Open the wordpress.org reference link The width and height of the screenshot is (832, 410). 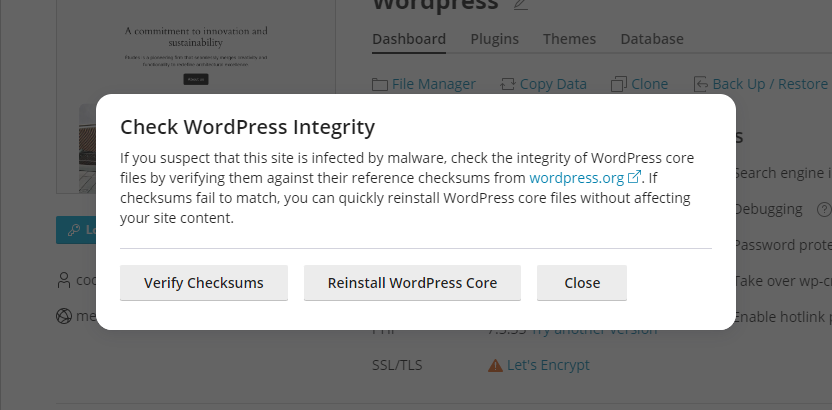point(576,178)
